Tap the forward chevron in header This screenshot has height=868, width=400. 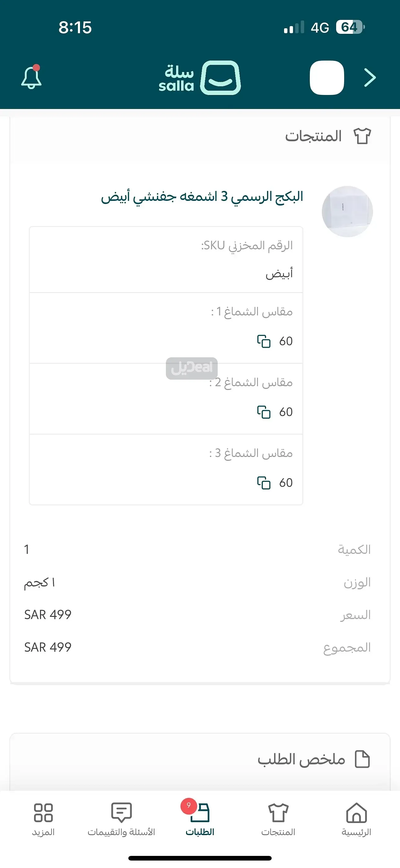[370, 78]
